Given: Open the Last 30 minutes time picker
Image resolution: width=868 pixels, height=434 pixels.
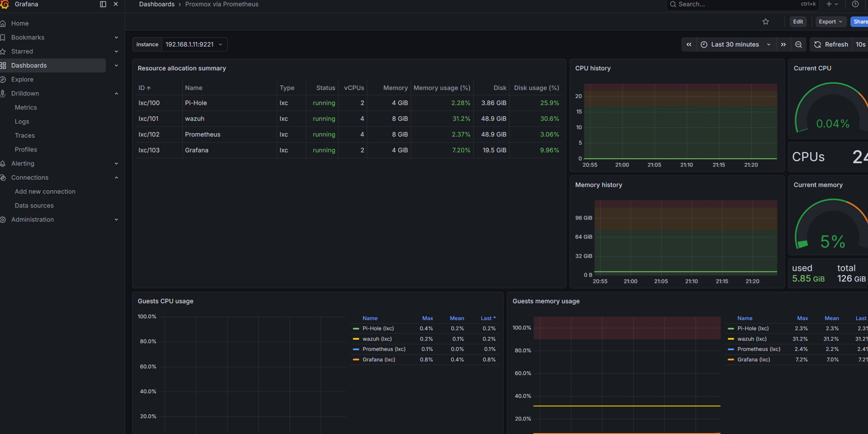Looking at the screenshot, I should 734,44.
